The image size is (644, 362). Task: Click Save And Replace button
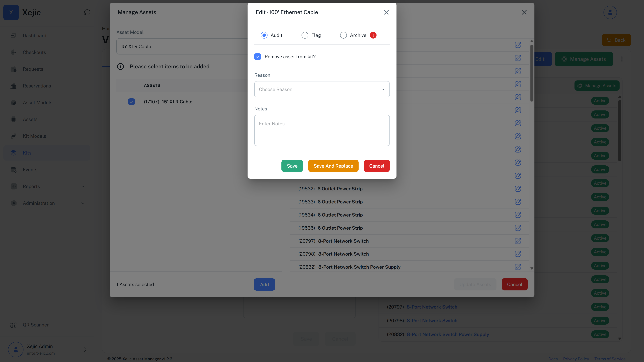tap(333, 166)
